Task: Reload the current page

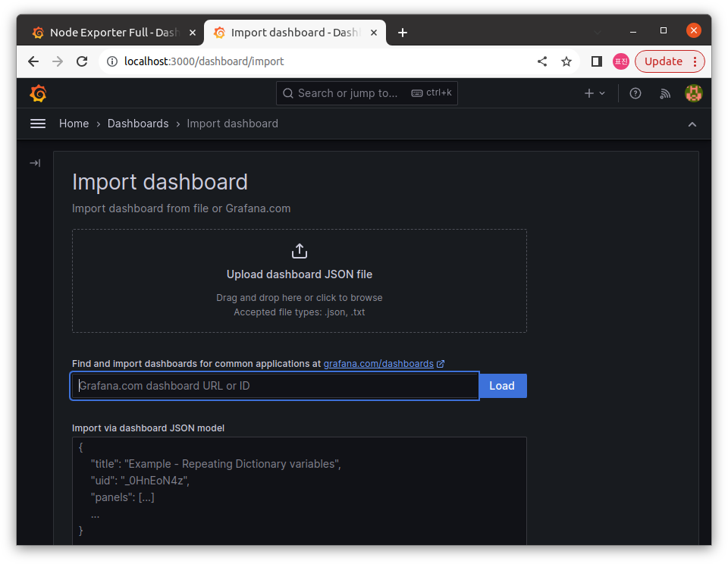Action: [x=82, y=61]
